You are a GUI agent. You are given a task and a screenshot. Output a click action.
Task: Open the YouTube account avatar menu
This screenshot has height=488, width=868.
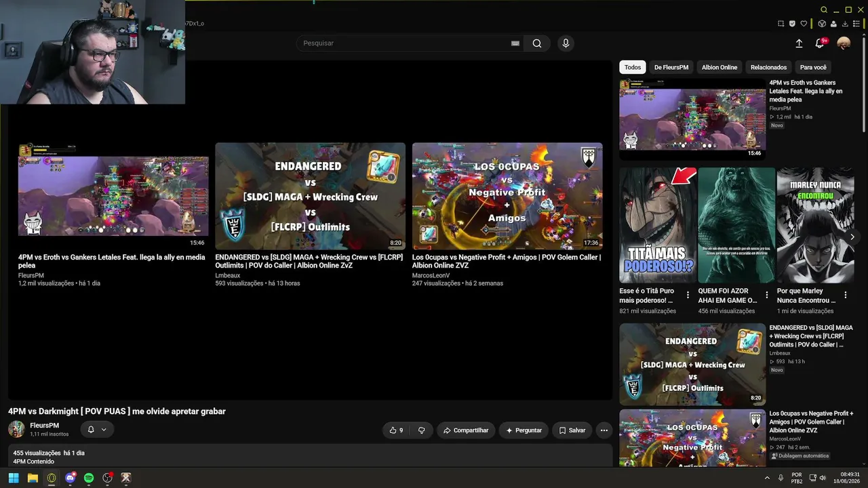pyautogui.click(x=844, y=43)
